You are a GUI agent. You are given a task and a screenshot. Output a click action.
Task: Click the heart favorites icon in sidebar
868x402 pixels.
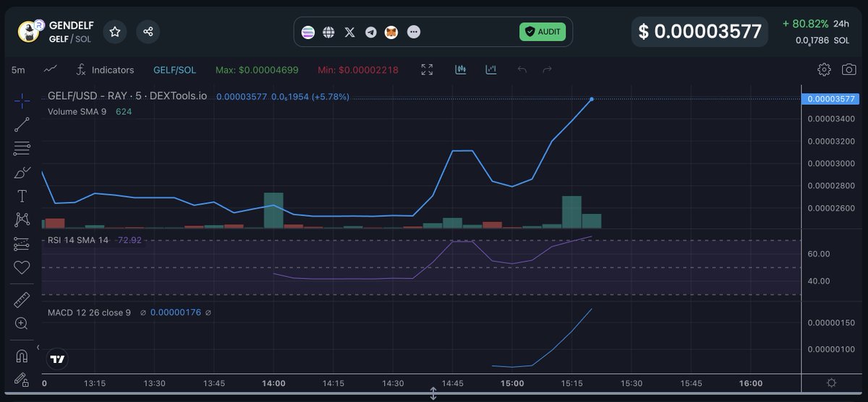(22, 268)
